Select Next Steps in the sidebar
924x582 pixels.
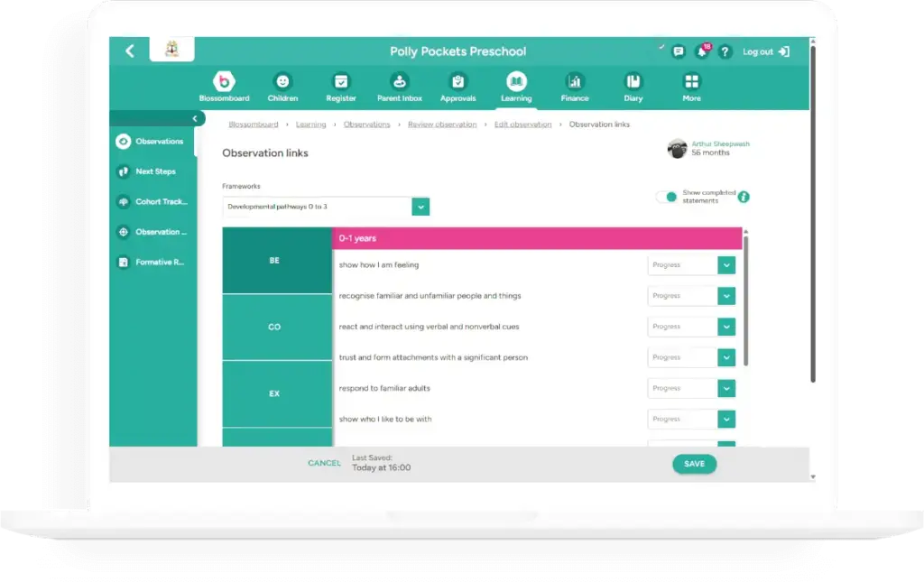click(155, 171)
